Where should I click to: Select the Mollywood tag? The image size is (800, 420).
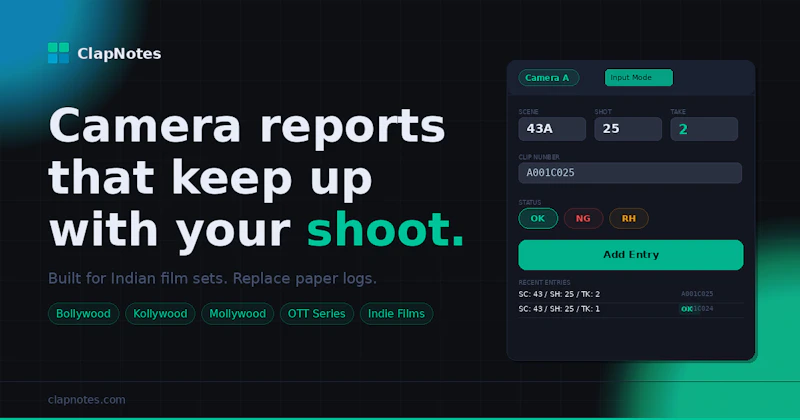tap(237, 314)
